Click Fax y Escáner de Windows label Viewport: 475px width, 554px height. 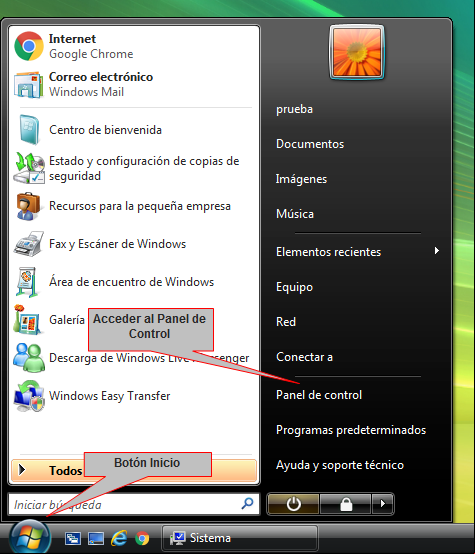tap(117, 244)
